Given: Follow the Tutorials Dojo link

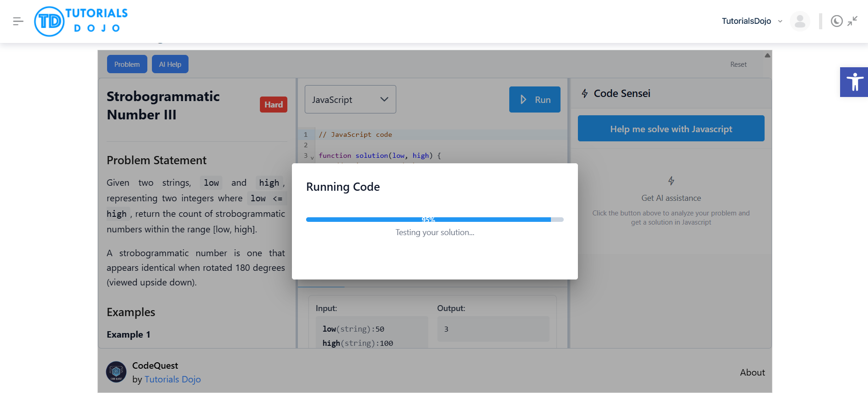Looking at the screenshot, I should 173,379.
